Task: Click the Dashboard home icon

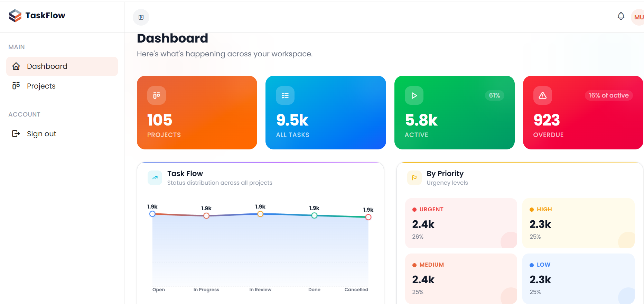Action: coord(16,66)
